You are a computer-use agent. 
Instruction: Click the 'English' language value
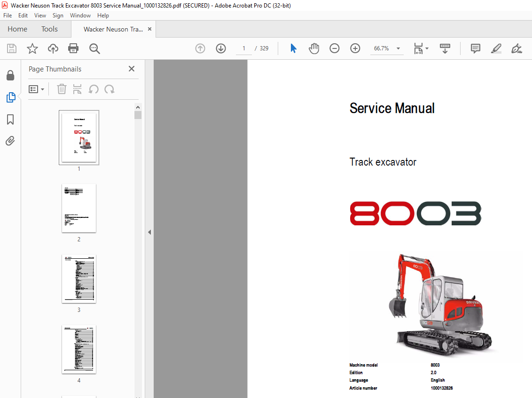pyautogui.click(x=438, y=380)
